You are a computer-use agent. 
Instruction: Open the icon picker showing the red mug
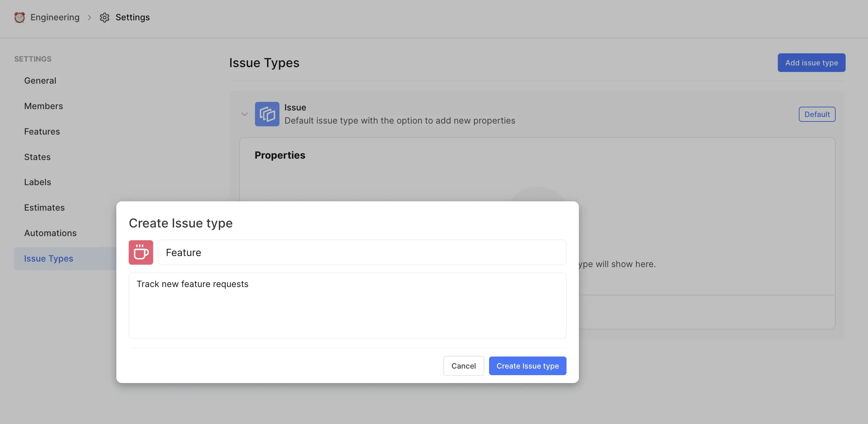[141, 252]
